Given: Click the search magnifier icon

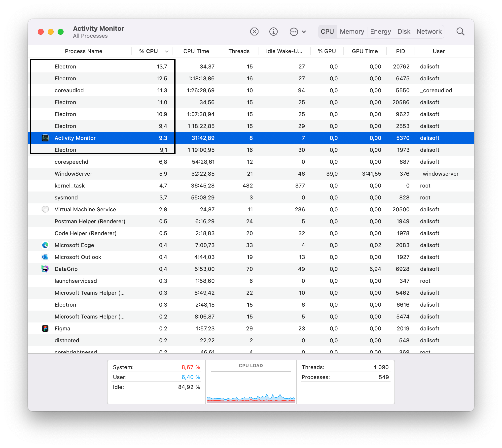Looking at the screenshot, I should pos(460,32).
